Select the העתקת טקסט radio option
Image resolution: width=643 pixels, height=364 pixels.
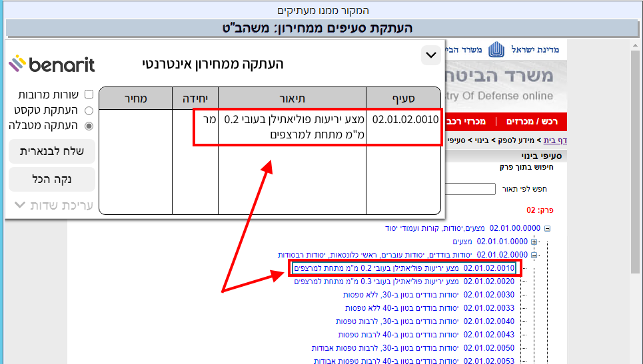click(89, 110)
